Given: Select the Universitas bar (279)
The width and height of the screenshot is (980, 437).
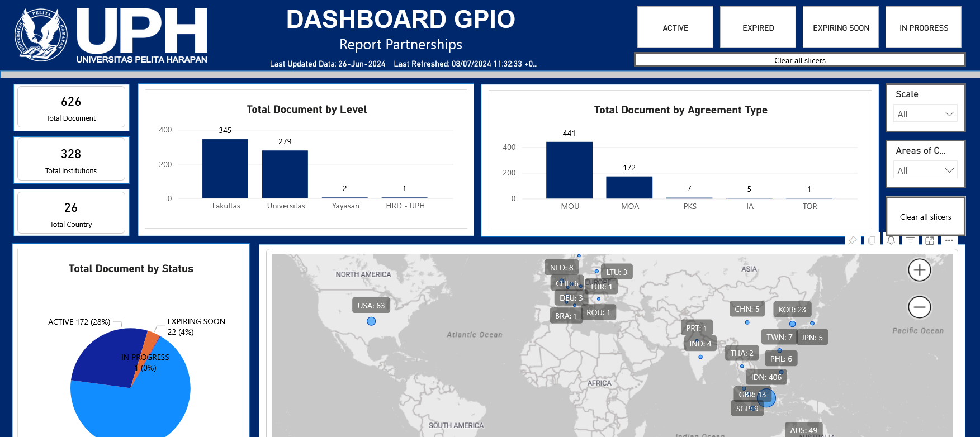Looking at the screenshot, I should (285, 174).
